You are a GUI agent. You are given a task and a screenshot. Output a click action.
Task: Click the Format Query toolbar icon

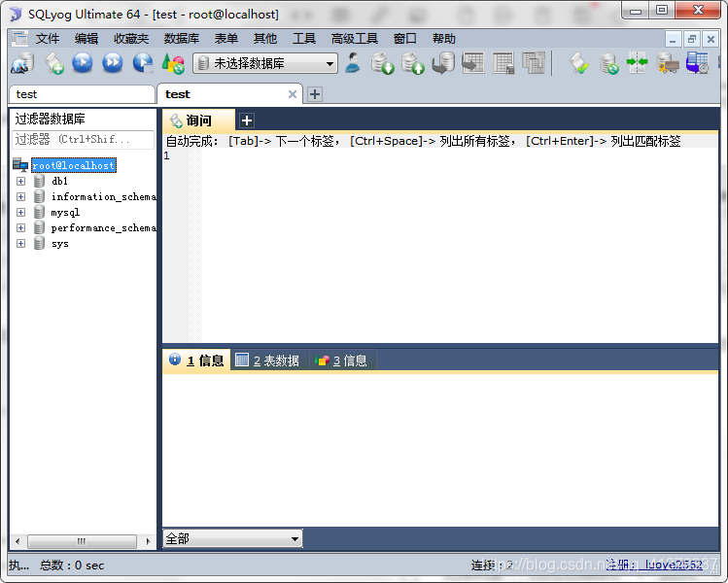(173, 63)
